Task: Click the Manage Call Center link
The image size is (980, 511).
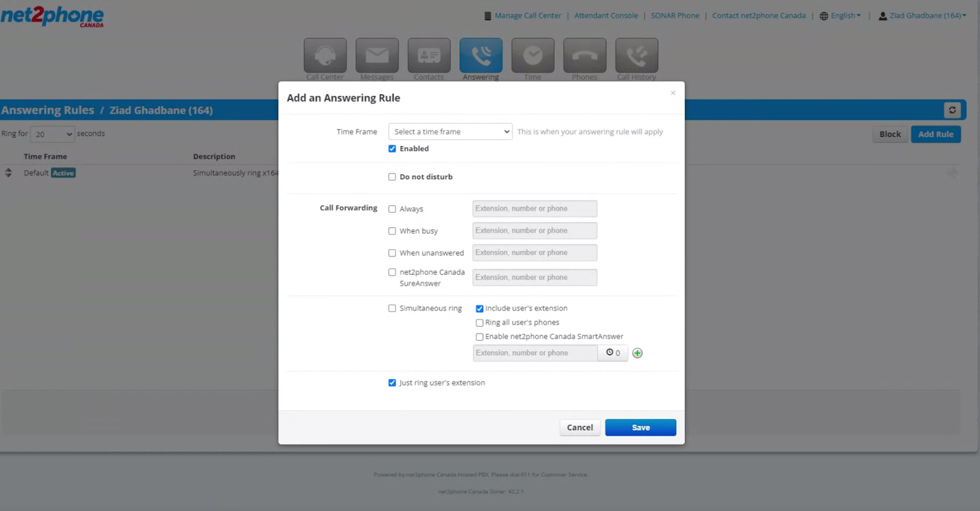Action: pos(528,16)
